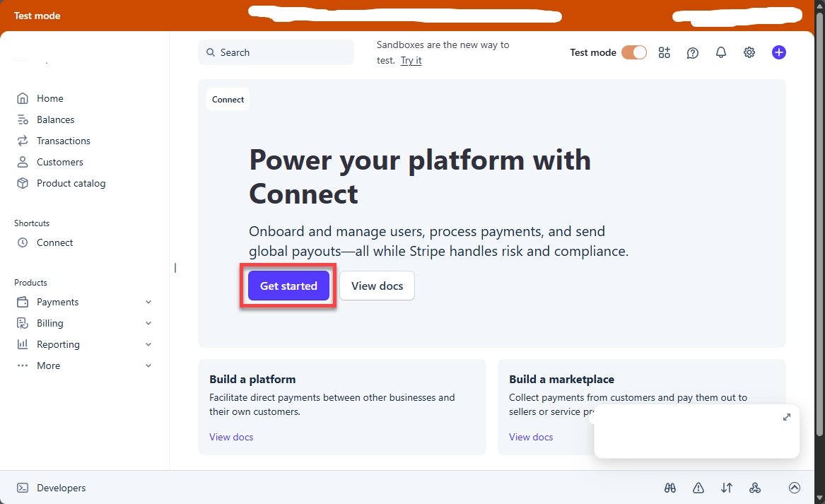Viewport: 825px width, 504px height.
Task: Expand the floating popup with arrows icon
Action: (786, 417)
